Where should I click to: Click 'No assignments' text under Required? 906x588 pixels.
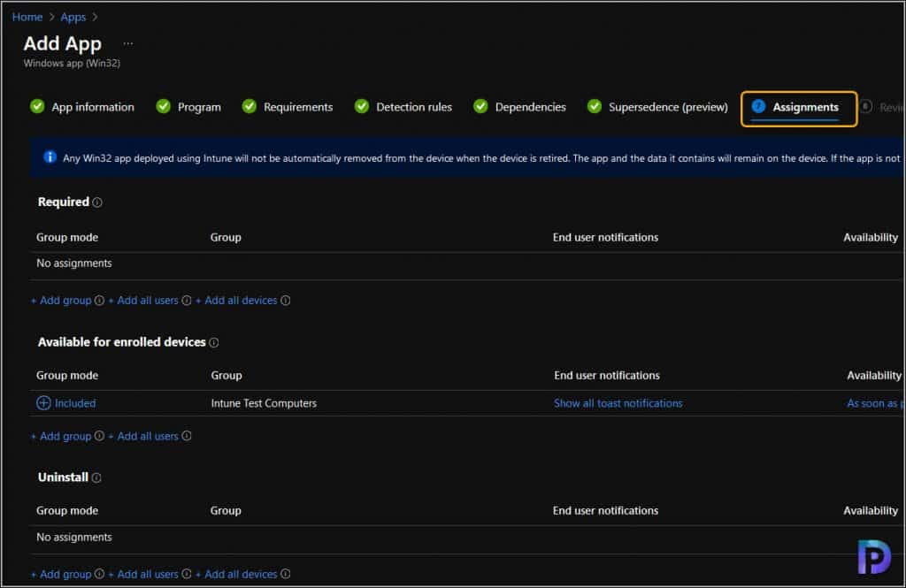74,263
